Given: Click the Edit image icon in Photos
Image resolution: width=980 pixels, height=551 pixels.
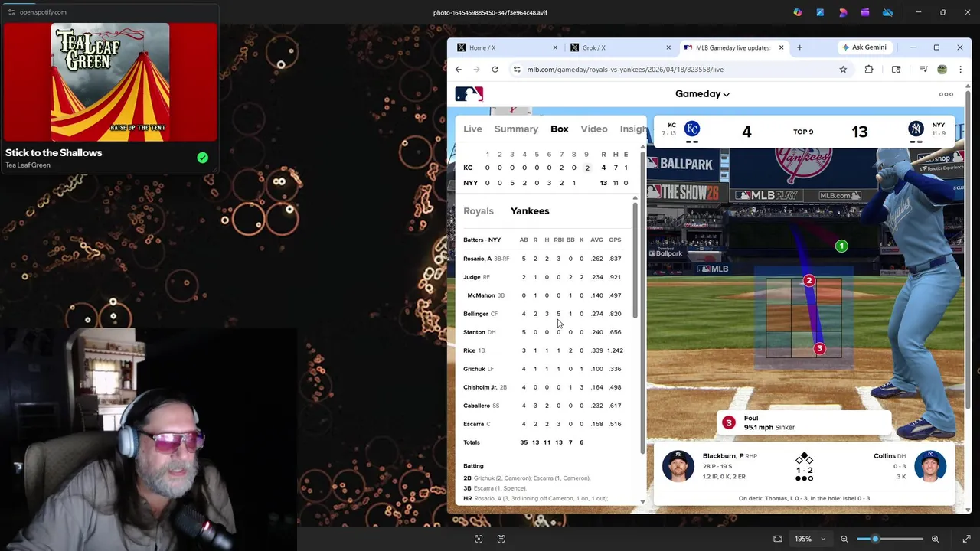Looking at the screenshot, I should [820, 12].
